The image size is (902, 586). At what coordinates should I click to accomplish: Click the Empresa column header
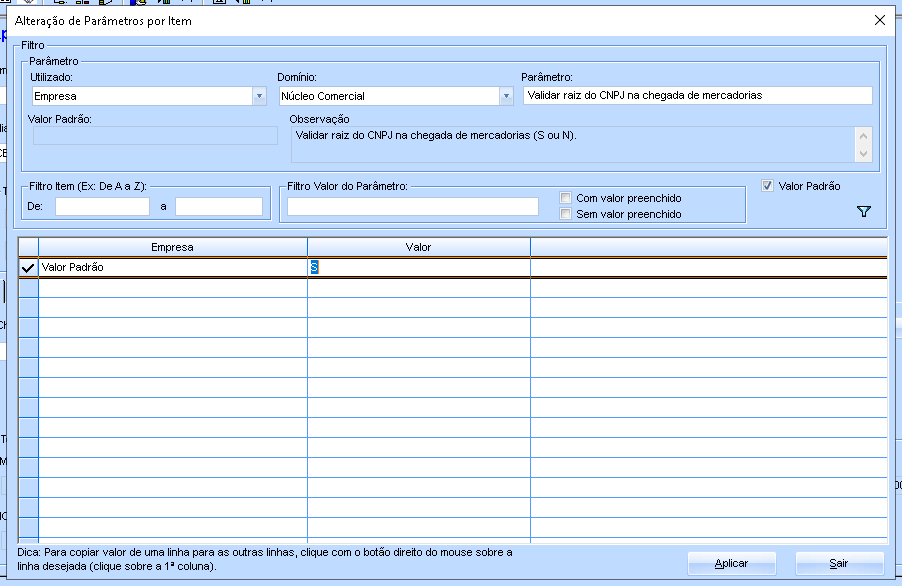173,247
